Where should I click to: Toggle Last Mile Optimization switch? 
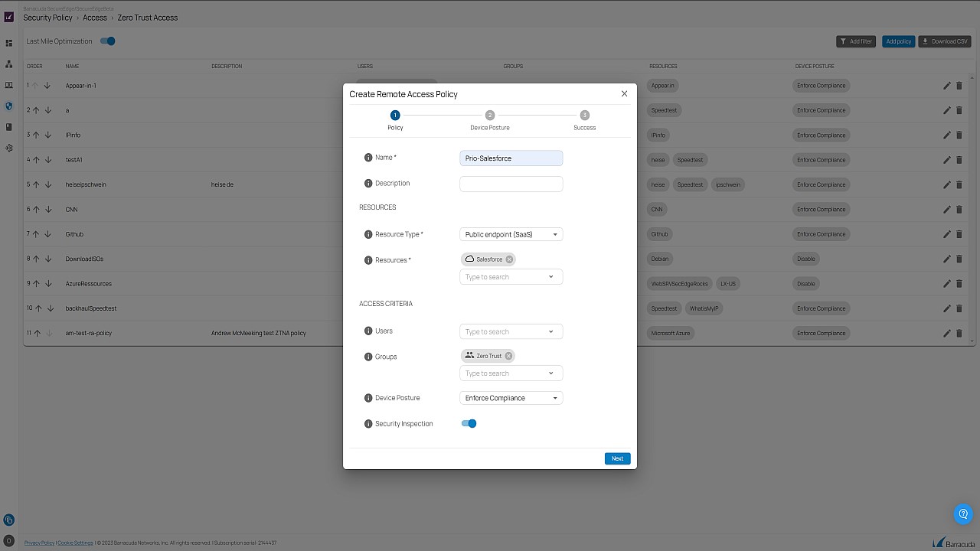[x=108, y=41]
